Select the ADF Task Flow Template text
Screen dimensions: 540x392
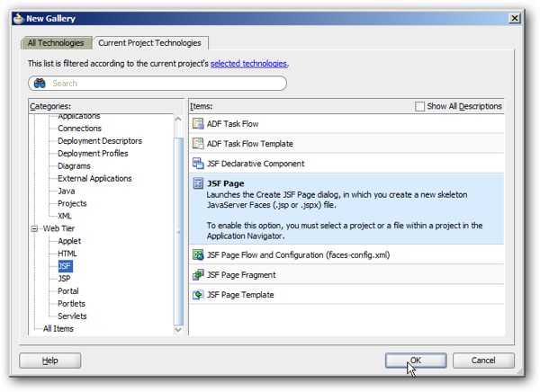tap(249, 144)
